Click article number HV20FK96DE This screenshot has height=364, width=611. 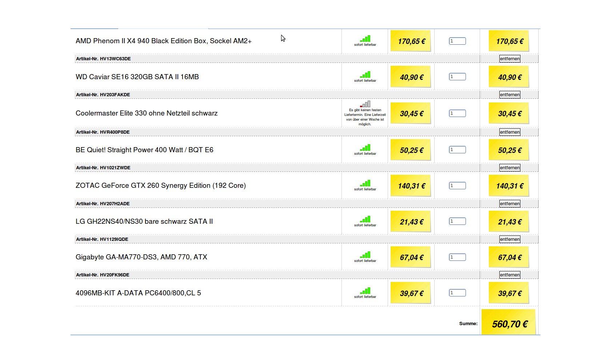pyautogui.click(x=103, y=275)
